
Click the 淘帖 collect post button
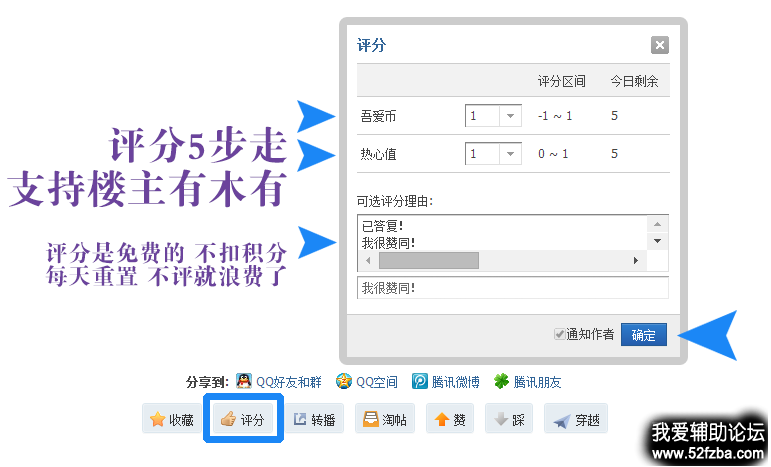click(x=385, y=419)
